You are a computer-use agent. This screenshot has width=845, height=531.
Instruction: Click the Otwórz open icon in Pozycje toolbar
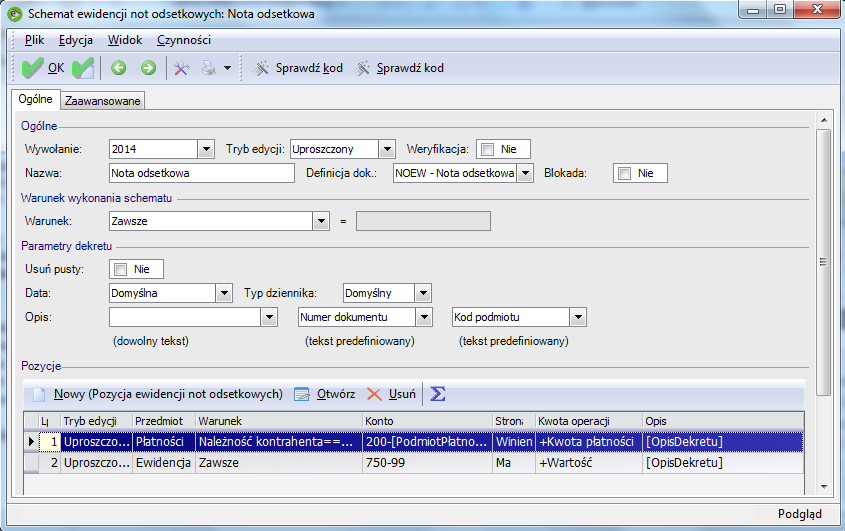302,394
